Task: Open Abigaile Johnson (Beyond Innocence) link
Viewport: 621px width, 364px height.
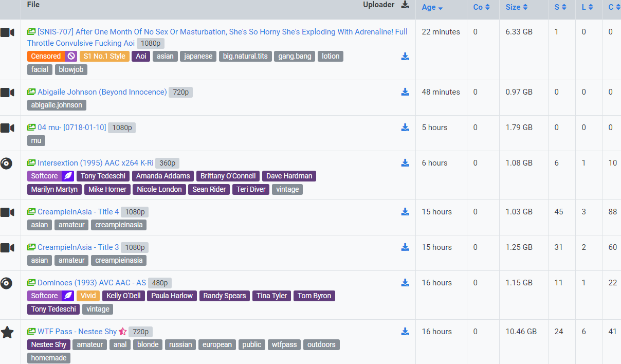Action: (x=102, y=92)
